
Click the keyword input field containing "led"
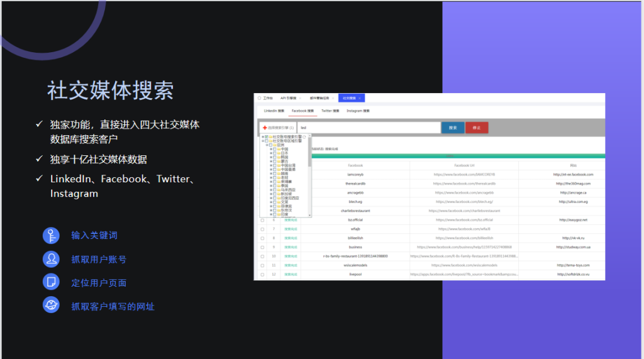point(368,128)
